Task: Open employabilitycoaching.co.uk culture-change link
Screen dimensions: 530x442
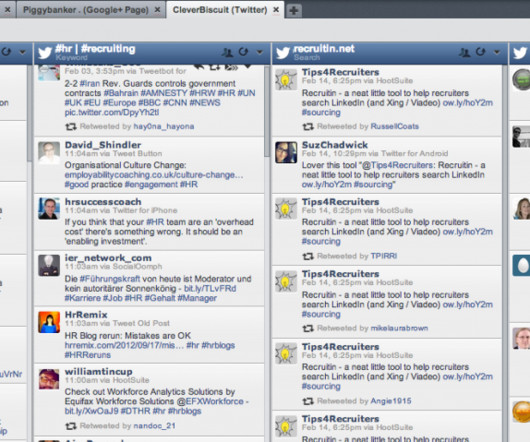Action: pyautogui.click(x=154, y=175)
